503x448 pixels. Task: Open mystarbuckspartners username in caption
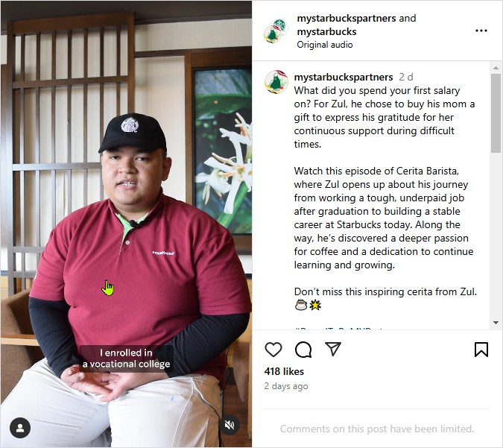pos(344,78)
